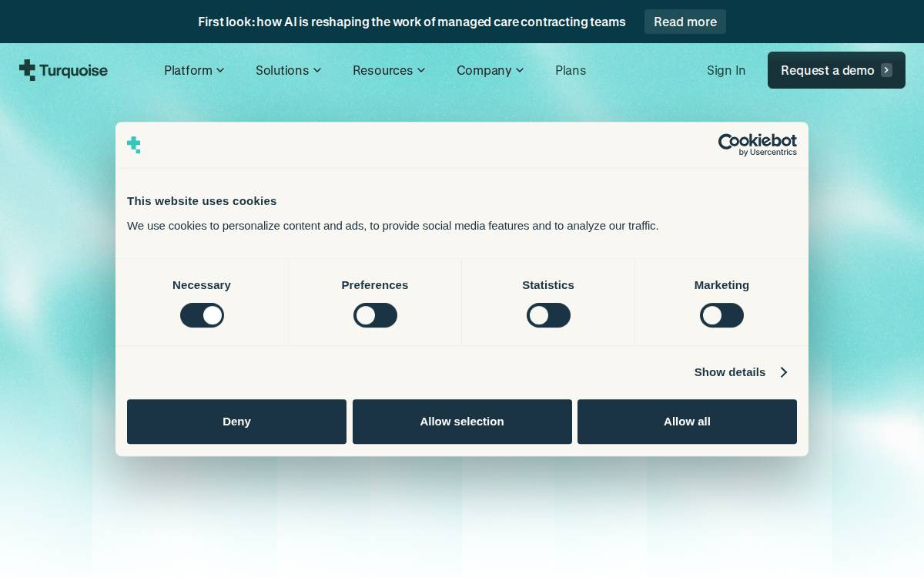924x578 pixels.
Task: Click the 'First look: how AI is reshaping' banner text
Action: point(412,22)
